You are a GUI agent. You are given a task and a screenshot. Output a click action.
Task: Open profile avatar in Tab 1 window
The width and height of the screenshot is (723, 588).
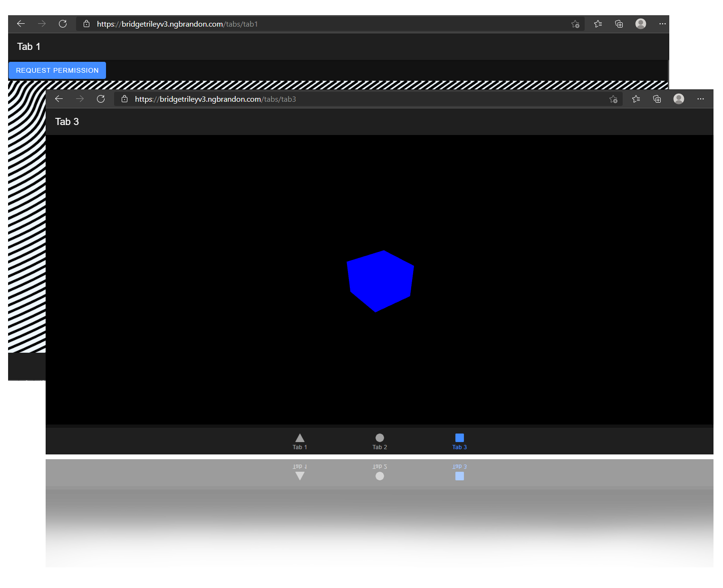click(x=641, y=24)
